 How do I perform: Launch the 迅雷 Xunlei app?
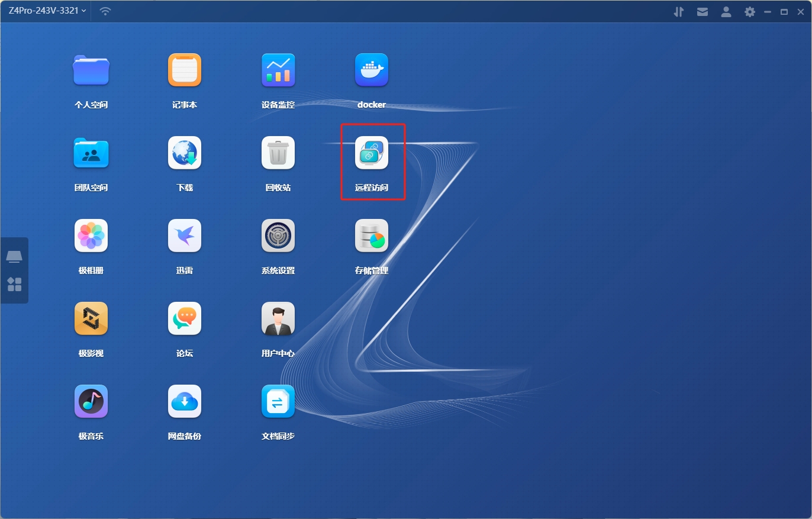click(x=185, y=236)
